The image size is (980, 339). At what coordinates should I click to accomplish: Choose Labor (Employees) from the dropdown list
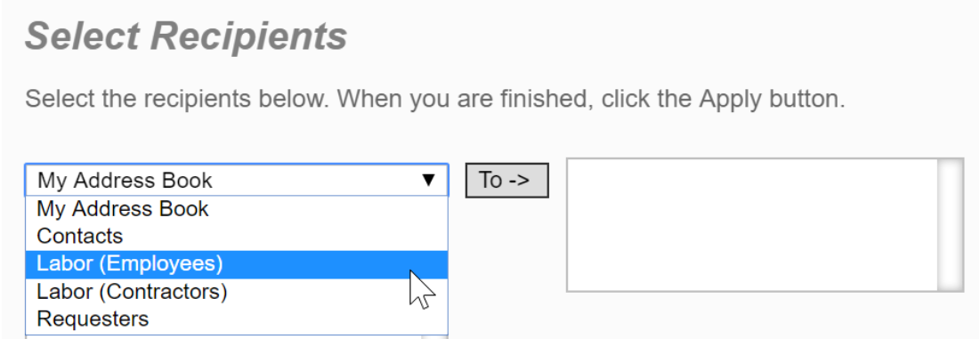click(x=237, y=264)
